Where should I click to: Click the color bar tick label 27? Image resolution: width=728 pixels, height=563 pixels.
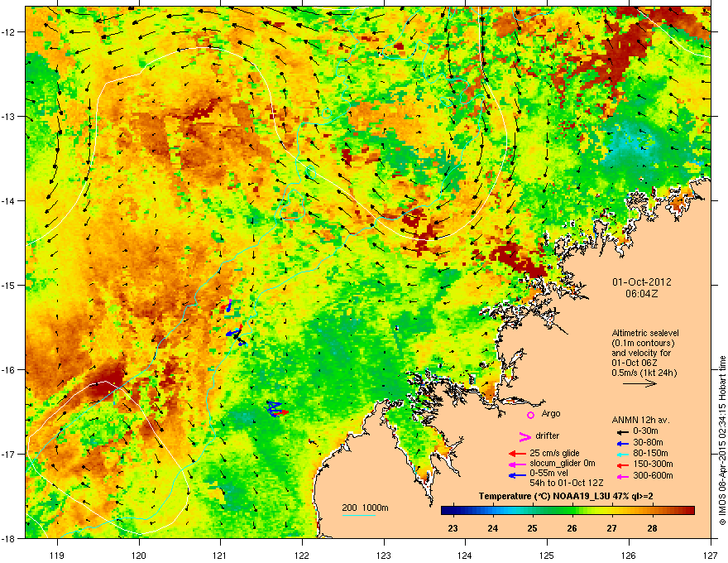click(612, 528)
